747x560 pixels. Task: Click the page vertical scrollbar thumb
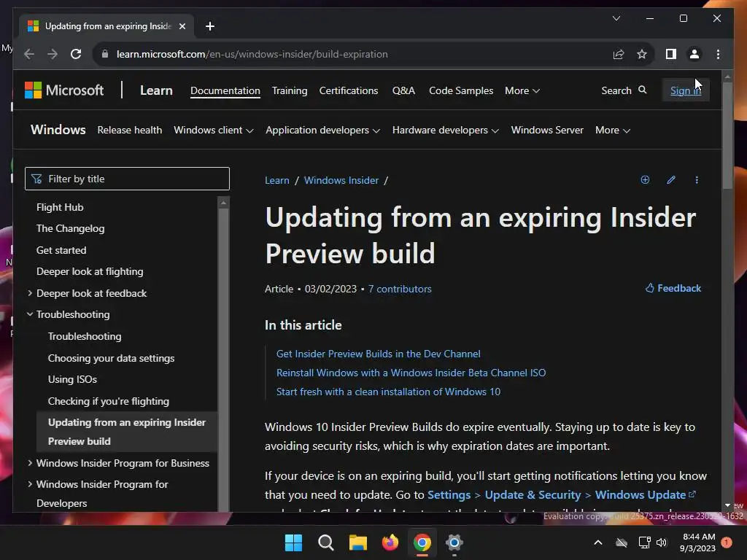click(727, 135)
